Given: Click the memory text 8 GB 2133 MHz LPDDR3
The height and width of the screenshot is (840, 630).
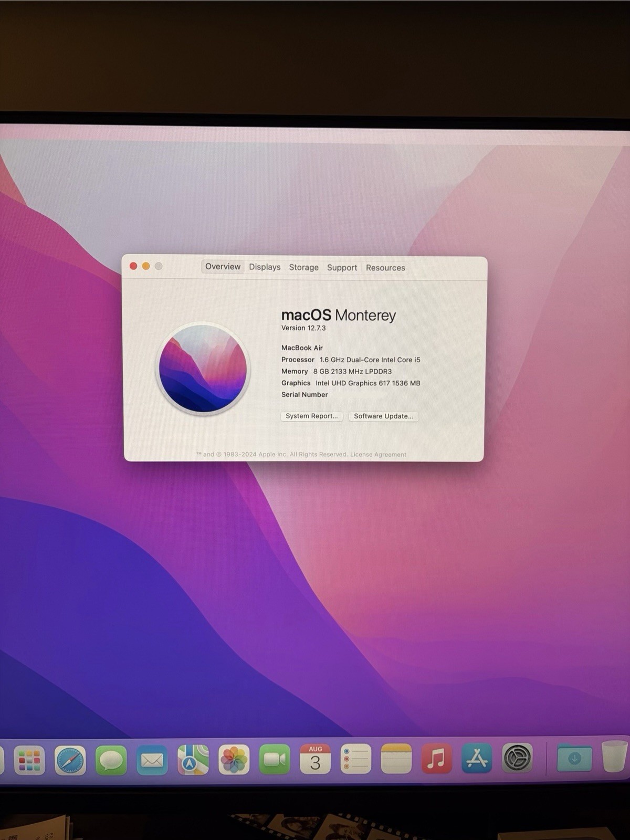Looking at the screenshot, I should pos(352,372).
